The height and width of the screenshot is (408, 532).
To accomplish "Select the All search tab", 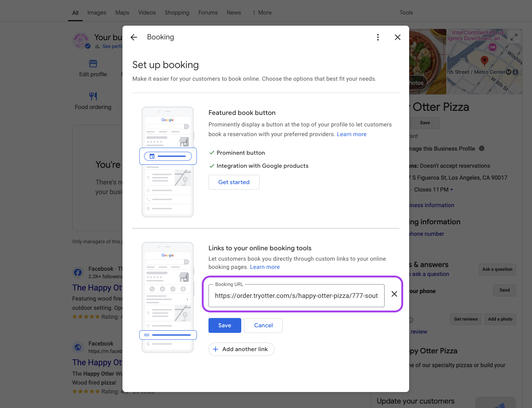I will [x=75, y=13].
